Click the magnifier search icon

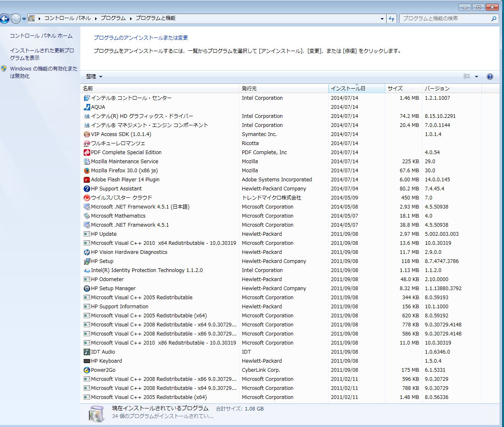(x=494, y=19)
